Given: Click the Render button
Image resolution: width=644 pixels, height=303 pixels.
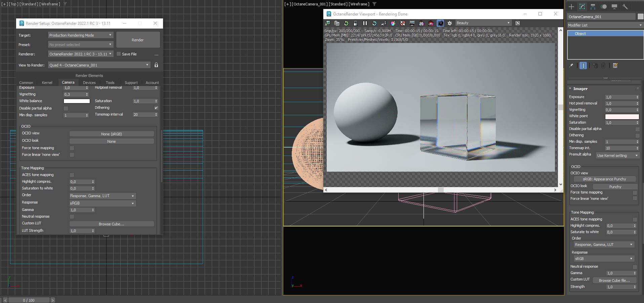Looking at the screenshot, I should [x=138, y=40].
